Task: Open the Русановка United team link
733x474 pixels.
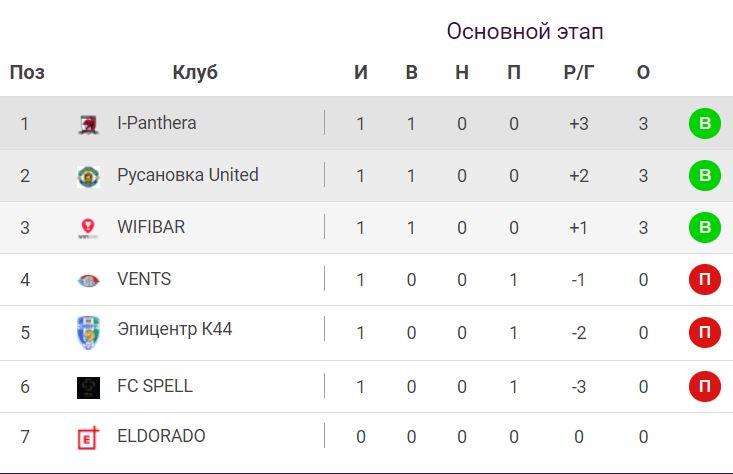Action: [187, 175]
